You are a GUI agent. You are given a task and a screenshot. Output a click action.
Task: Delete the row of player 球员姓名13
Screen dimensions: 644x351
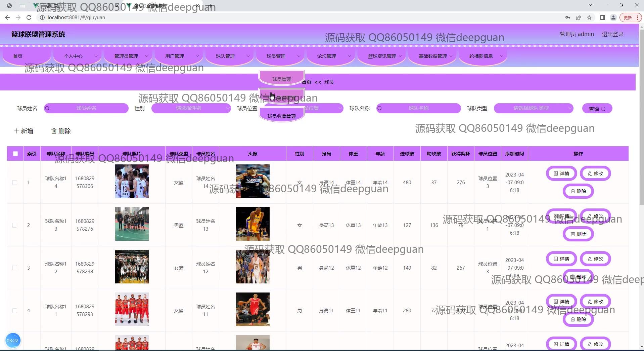[578, 234]
